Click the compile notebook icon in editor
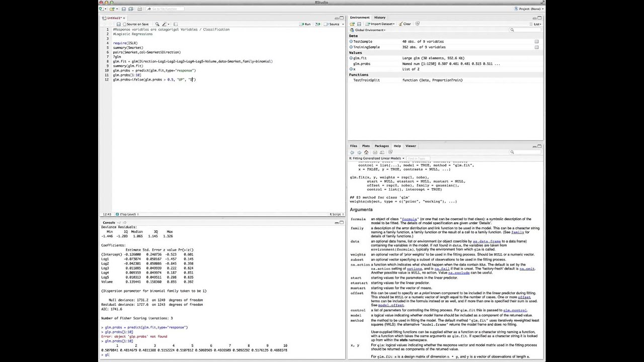644x362 pixels. [x=176, y=24]
